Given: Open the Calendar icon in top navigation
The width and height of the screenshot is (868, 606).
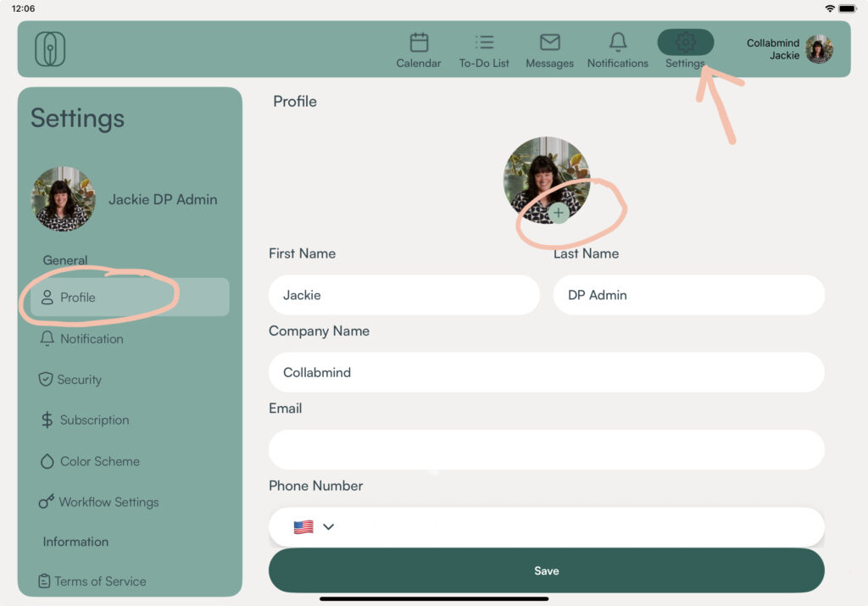Looking at the screenshot, I should pyautogui.click(x=419, y=42).
